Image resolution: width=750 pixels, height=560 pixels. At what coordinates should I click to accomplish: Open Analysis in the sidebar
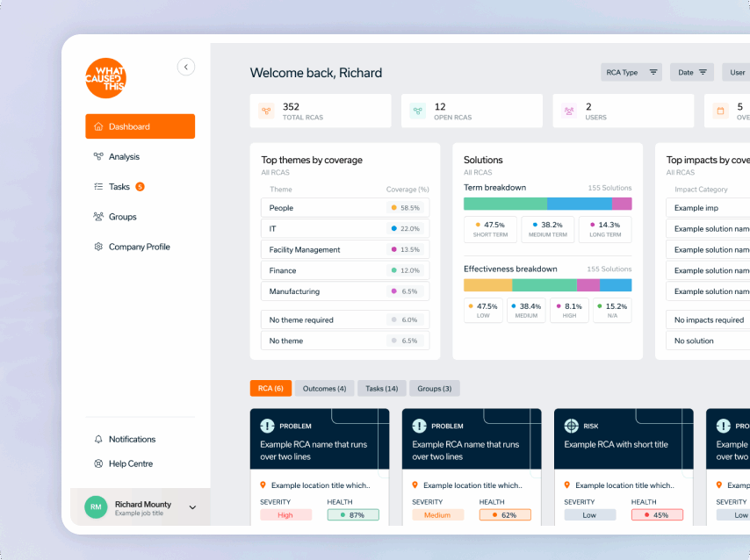tap(124, 156)
